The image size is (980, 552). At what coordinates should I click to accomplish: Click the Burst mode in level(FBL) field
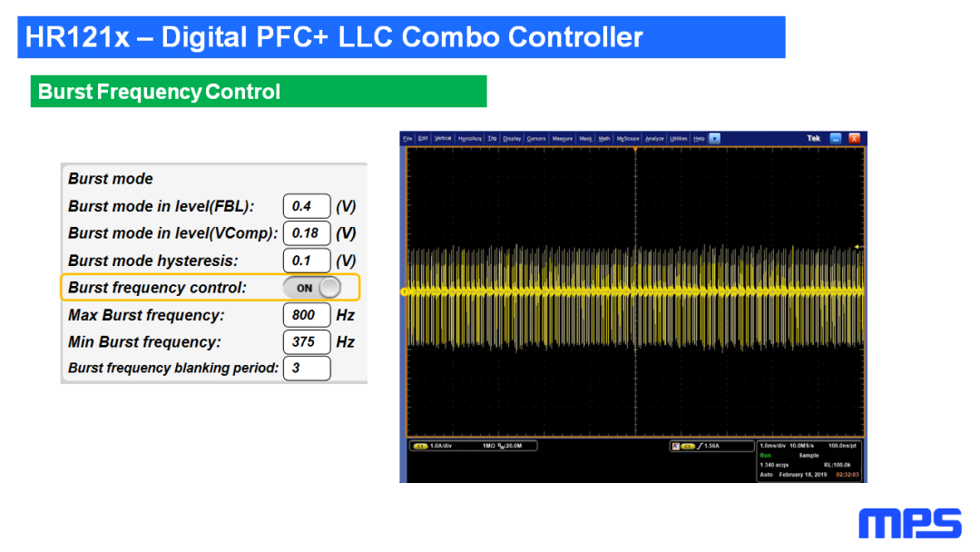307,206
